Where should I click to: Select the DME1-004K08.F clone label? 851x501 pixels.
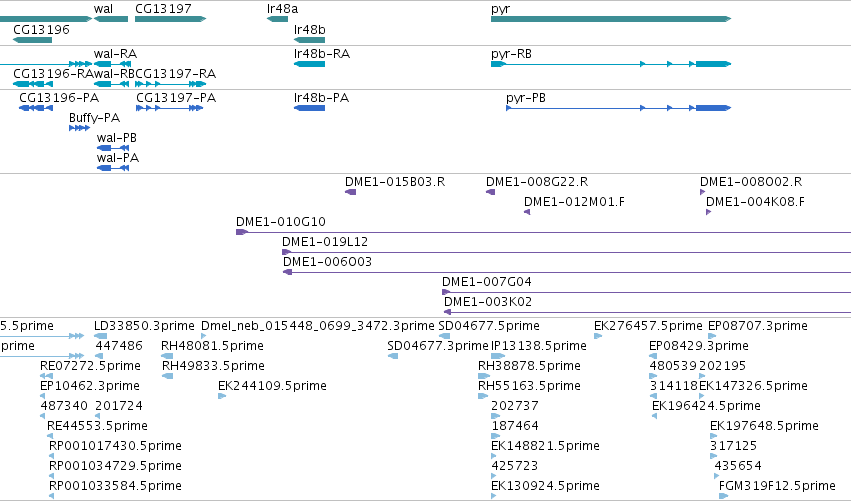coord(755,202)
